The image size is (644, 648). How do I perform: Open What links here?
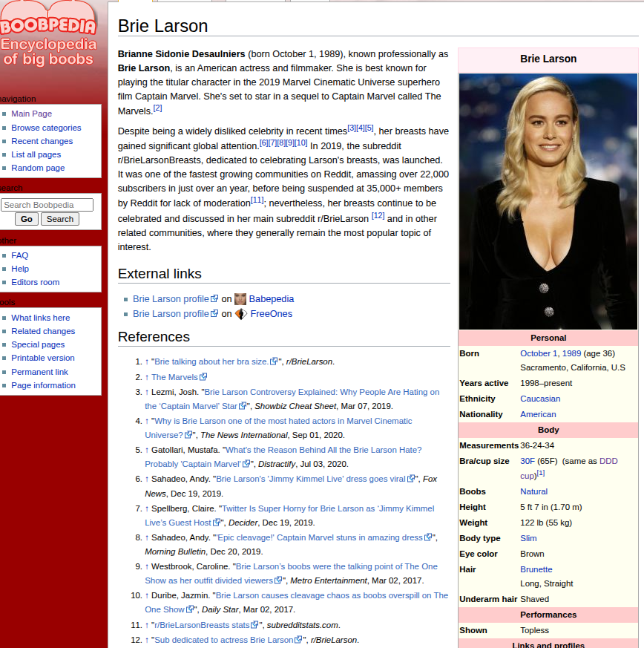[x=41, y=318]
